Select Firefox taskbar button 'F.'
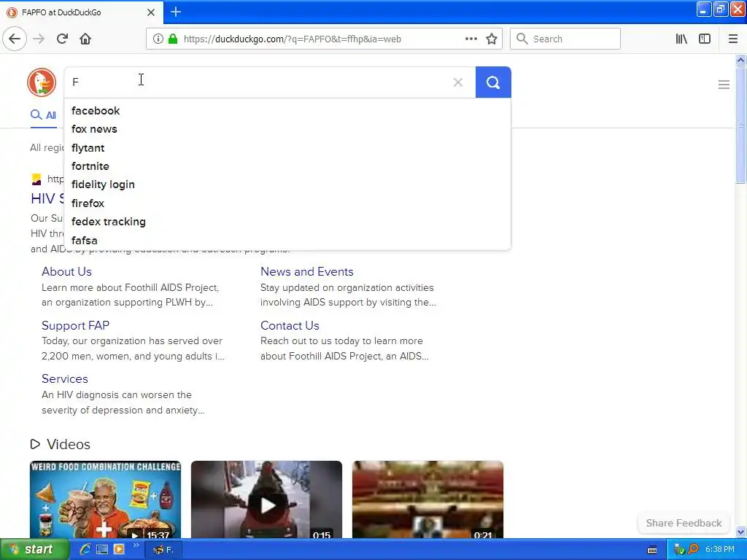 point(163,550)
